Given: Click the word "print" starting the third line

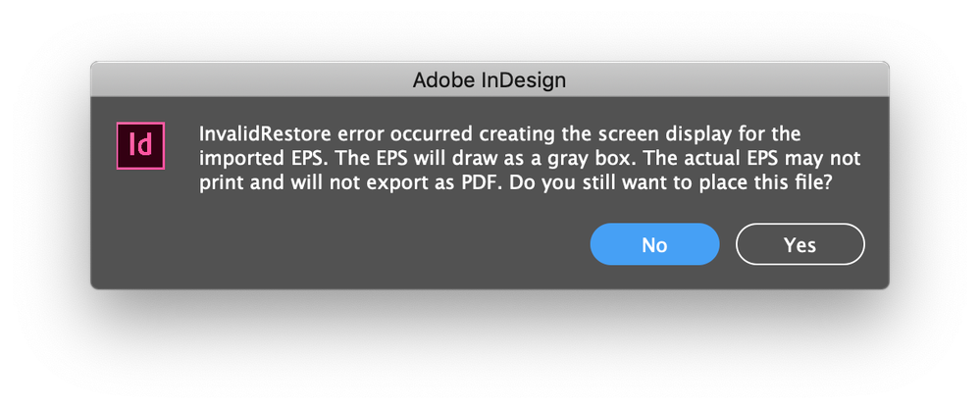Looking at the screenshot, I should [x=218, y=182].
